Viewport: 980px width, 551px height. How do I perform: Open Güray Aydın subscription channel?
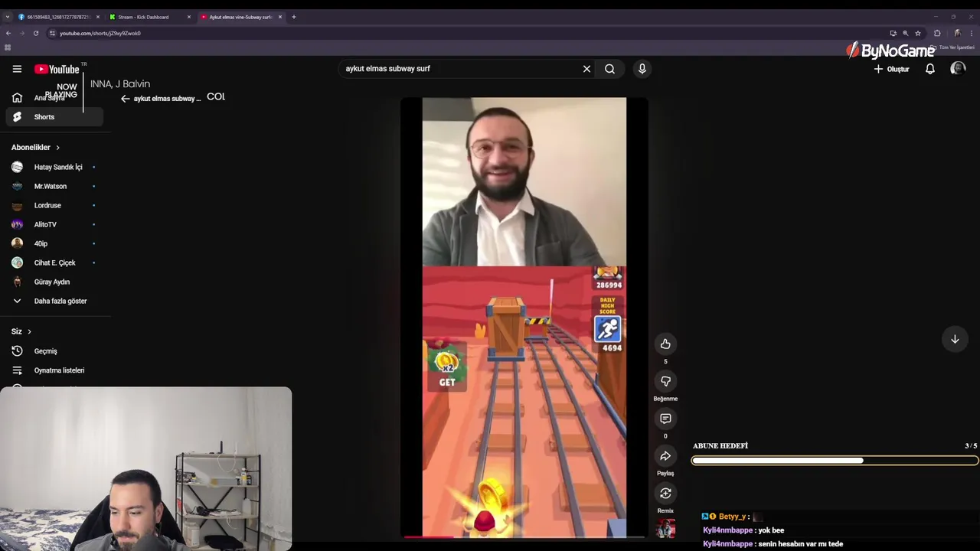point(54,282)
